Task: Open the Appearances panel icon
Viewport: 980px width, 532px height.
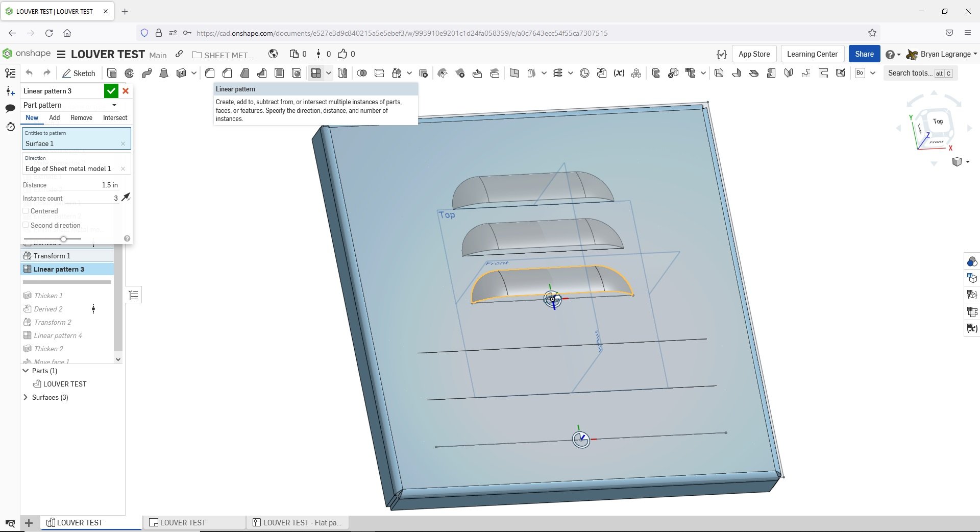Action: click(x=972, y=261)
